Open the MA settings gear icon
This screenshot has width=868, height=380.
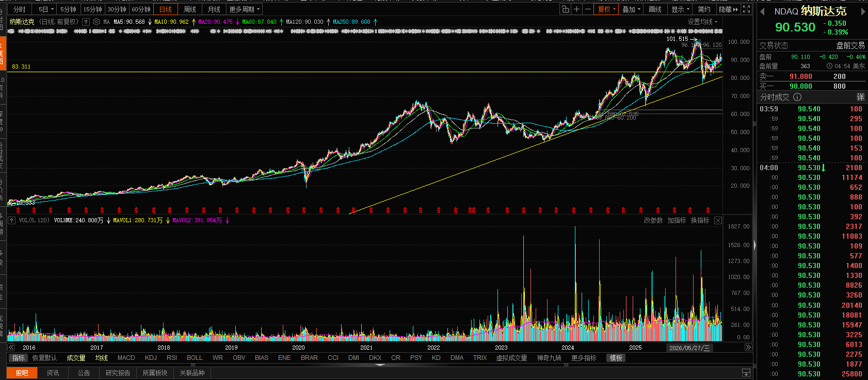point(97,22)
